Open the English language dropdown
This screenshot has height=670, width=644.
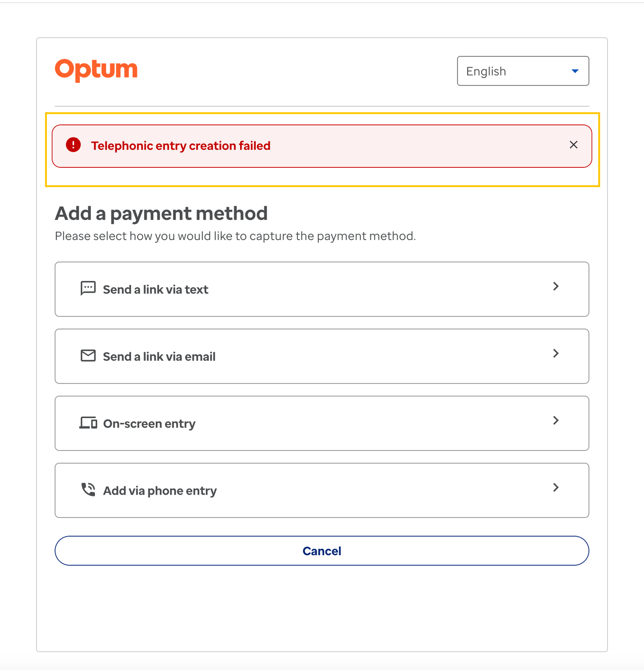522,71
